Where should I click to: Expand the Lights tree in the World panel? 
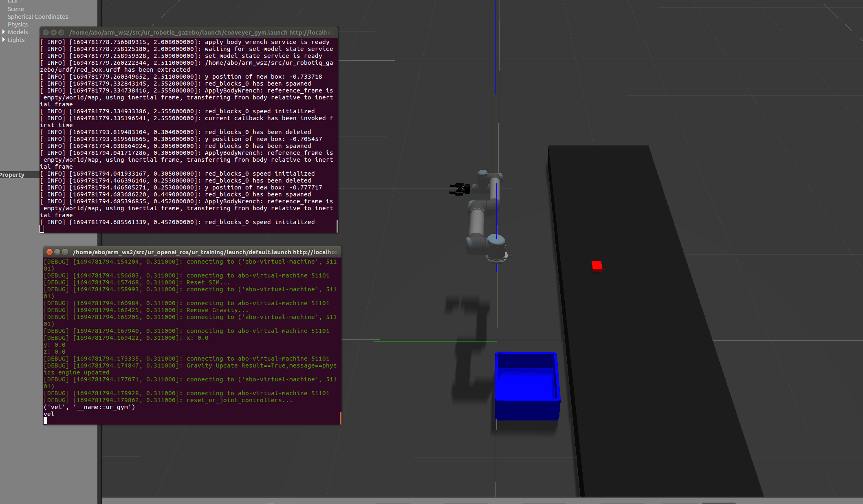point(4,40)
